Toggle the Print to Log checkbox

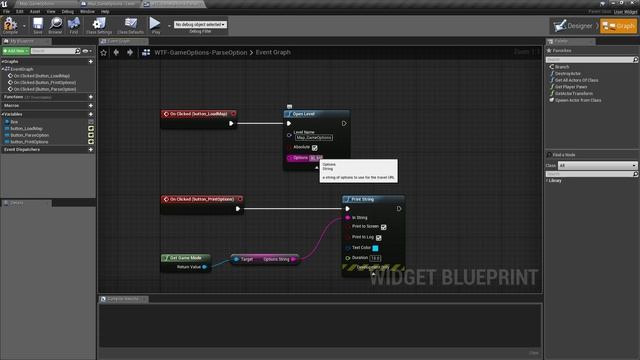point(379,238)
